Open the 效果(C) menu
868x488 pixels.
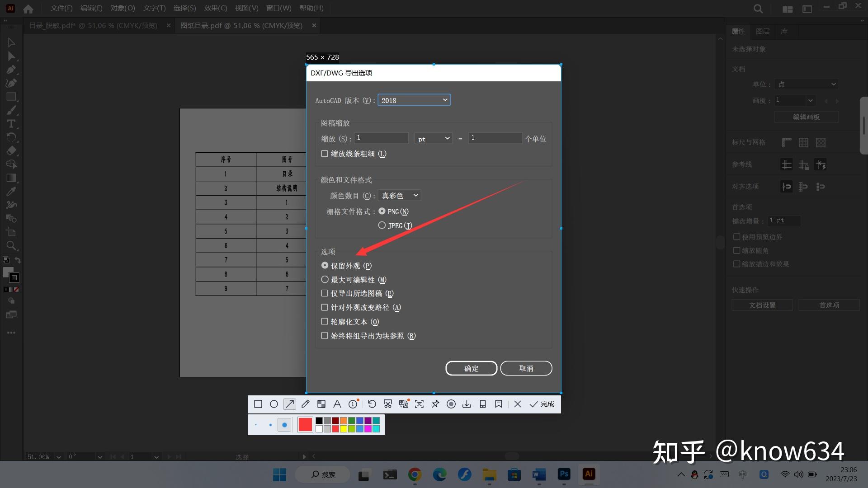pyautogui.click(x=215, y=8)
